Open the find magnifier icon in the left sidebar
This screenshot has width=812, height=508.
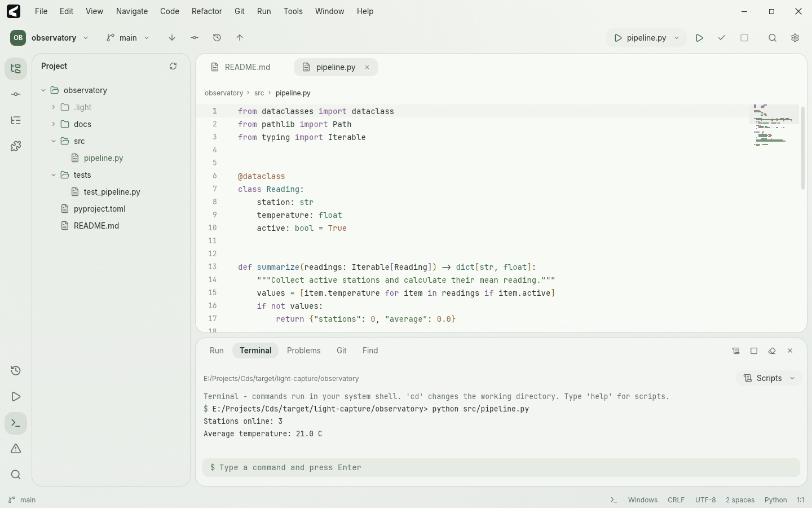[x=16, y=475]
